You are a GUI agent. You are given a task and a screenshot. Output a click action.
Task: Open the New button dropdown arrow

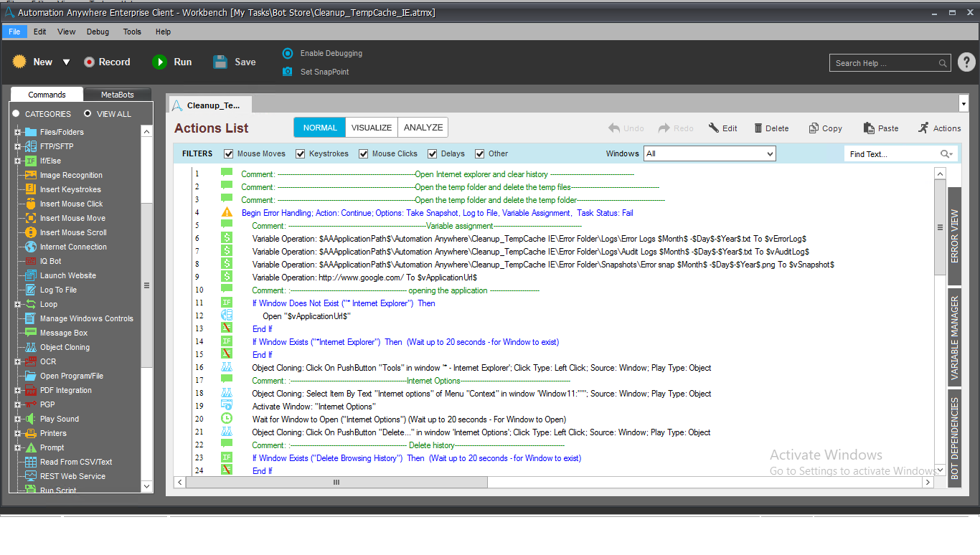pos(66,62)
